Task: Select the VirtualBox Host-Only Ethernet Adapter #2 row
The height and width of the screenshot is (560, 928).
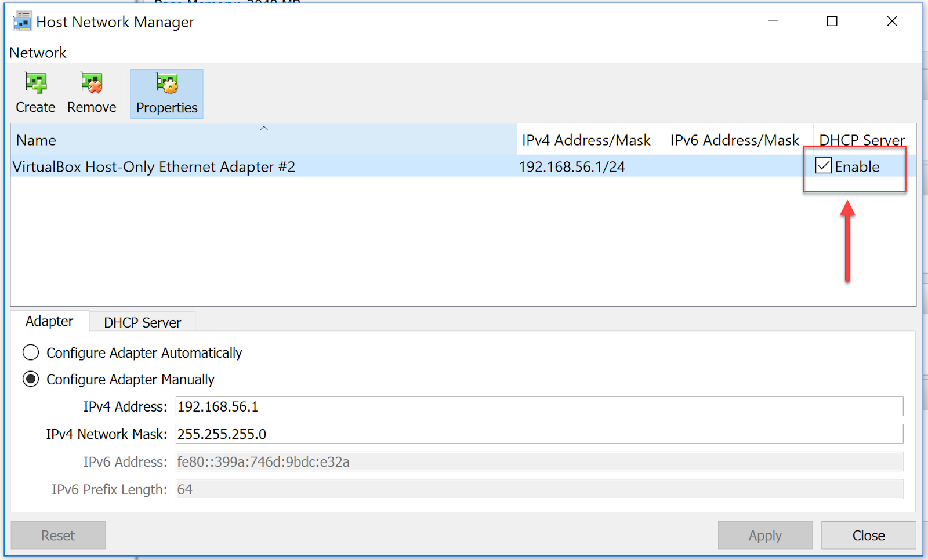Action: point(154,166)
